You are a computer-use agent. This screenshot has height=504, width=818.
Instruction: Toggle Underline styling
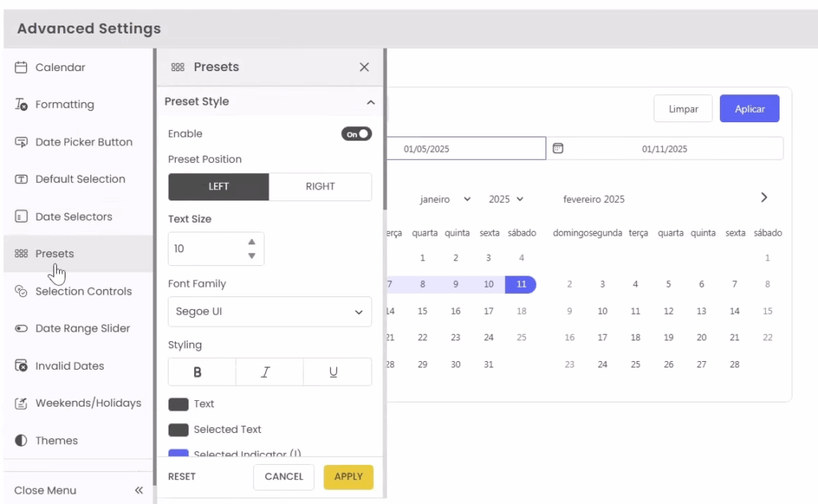coord(337,372)
